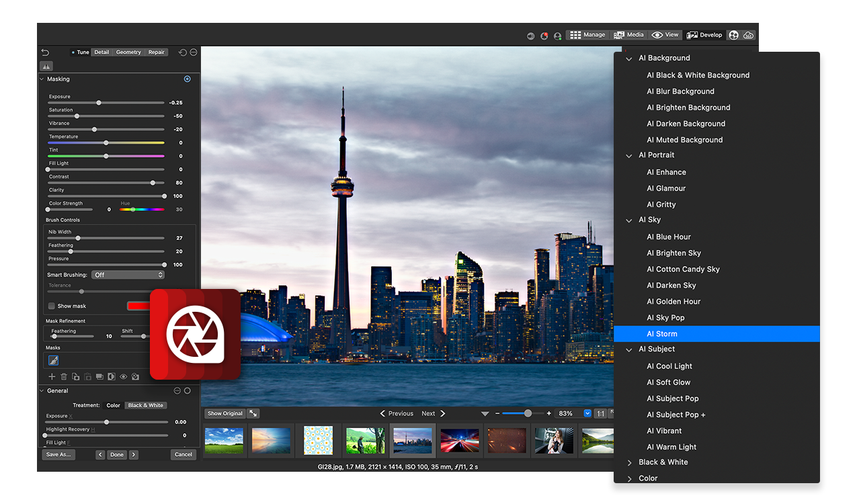
Task: Add a new mask with the plus icon
Action: pos(52,376)
